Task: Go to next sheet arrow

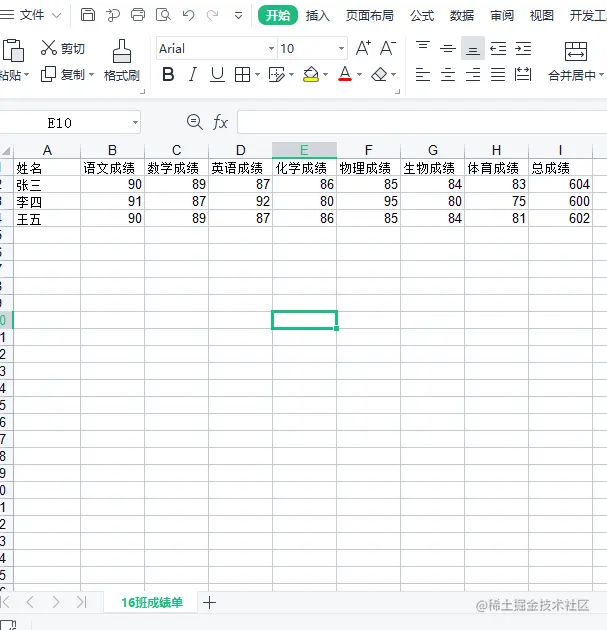Action: [x=56, y=602]
